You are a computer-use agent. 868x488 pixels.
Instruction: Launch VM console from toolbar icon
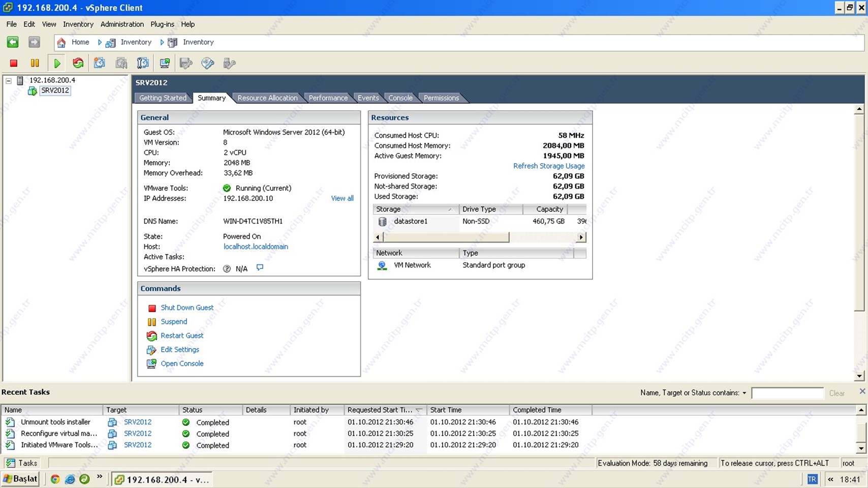click(x=165, y=63)
